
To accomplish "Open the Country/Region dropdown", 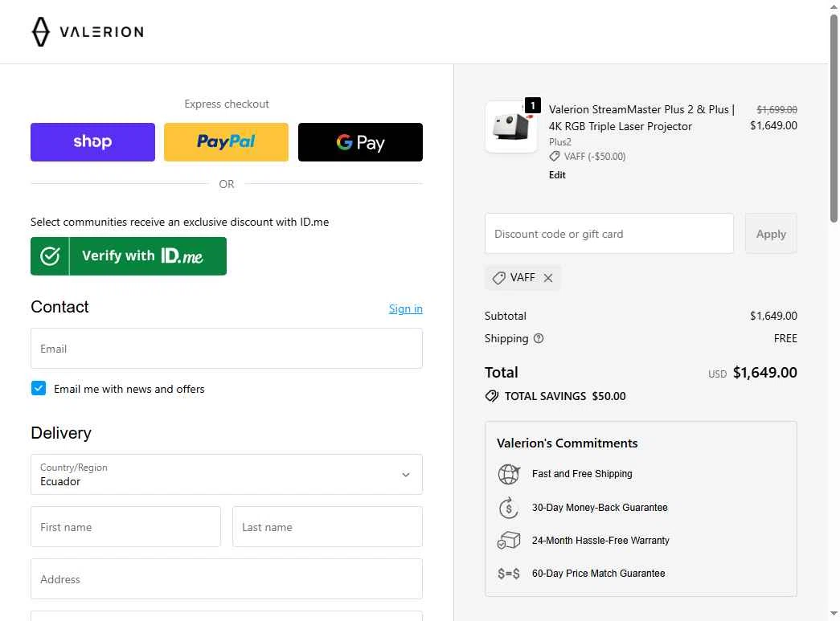I will (x=227, y=474).
